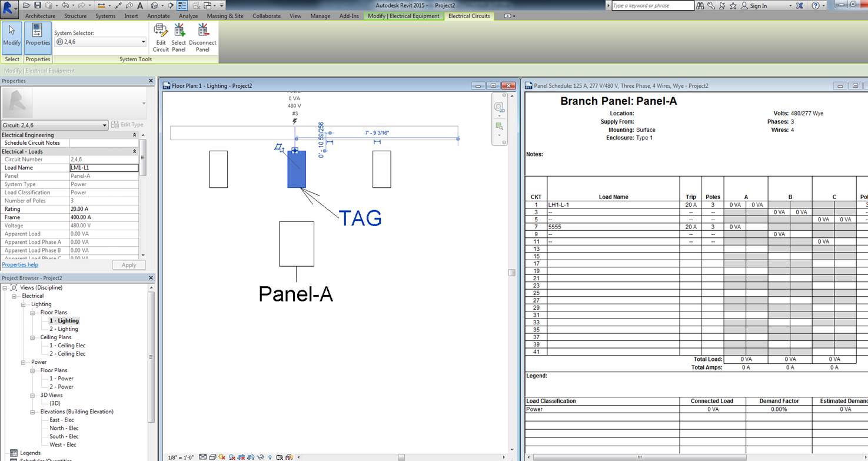This screenshot has width=868, height=461.
Task: Click the Select Panel tool
Action: 178,37
